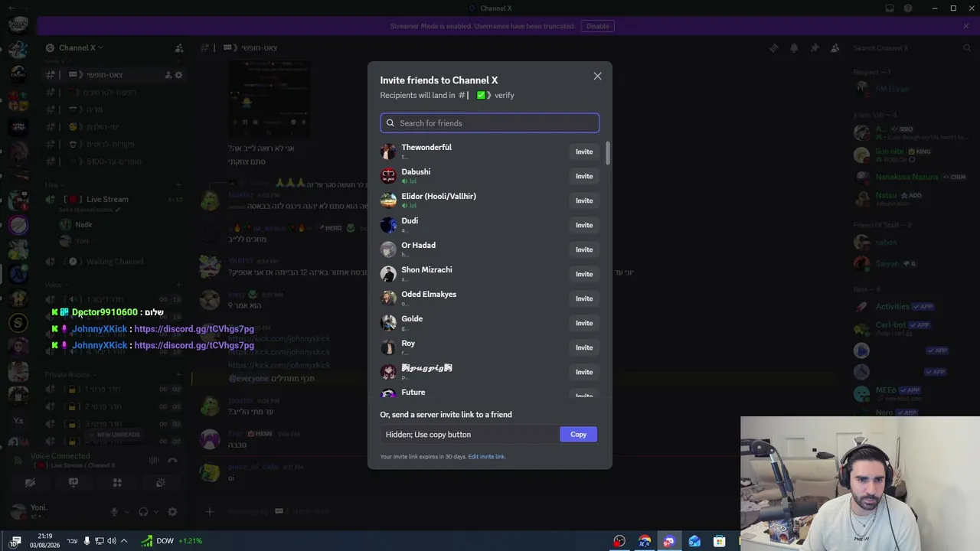Image resolution: width=980 pixels, height=551 pixels.
Task: Open Microsoft Store from the taskbar
Action: pyautogui.click(x=719, y=541)
